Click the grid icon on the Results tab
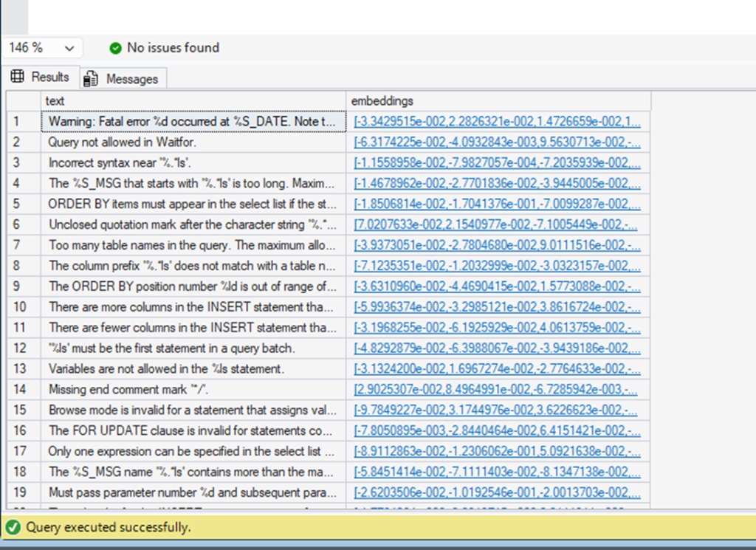Viewport: 756px width, 550px height. (x=16, y=77)
